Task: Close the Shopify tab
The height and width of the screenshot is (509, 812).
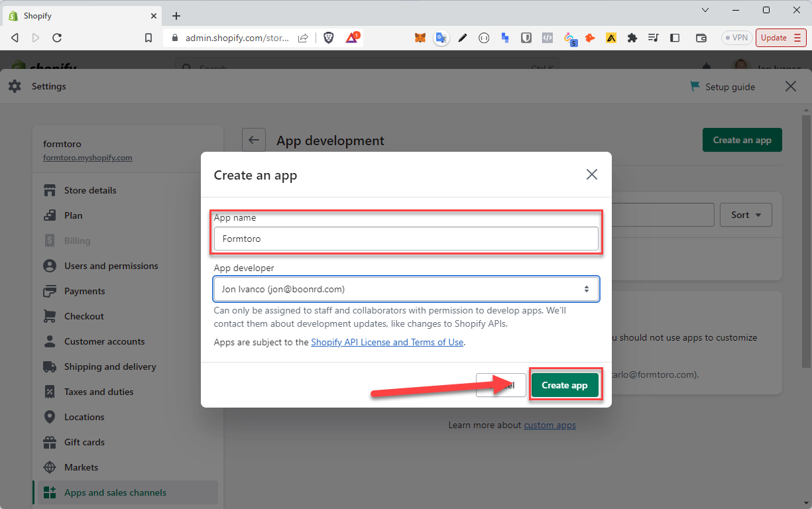Action: click(x=153, y=16)
